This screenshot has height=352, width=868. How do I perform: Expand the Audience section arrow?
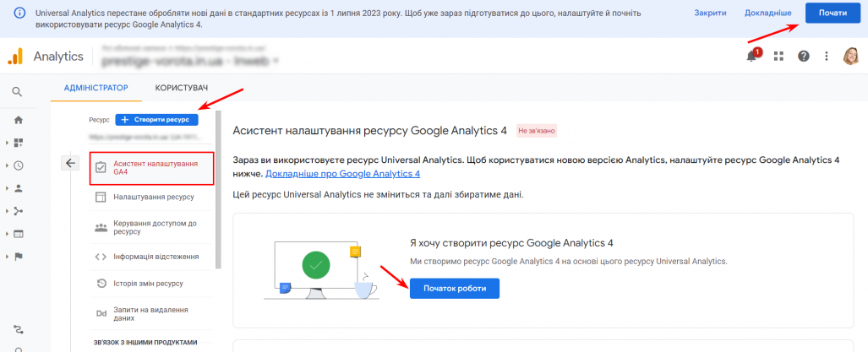pyautogui.click(x=8, y=188)
